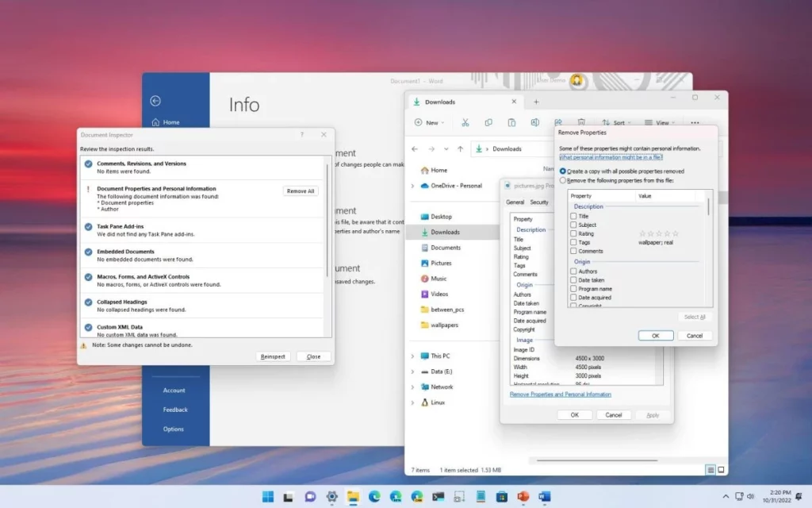
Task: Go up one folder level in Explorer
Action: tap(461, 148)
